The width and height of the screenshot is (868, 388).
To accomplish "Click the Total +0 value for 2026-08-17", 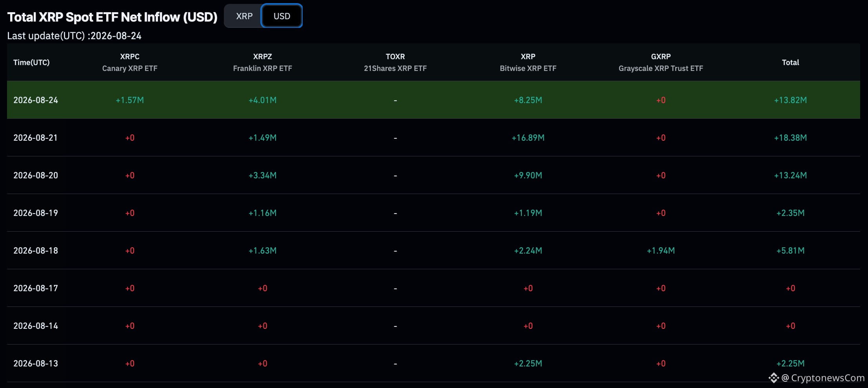I will point(790,288).
